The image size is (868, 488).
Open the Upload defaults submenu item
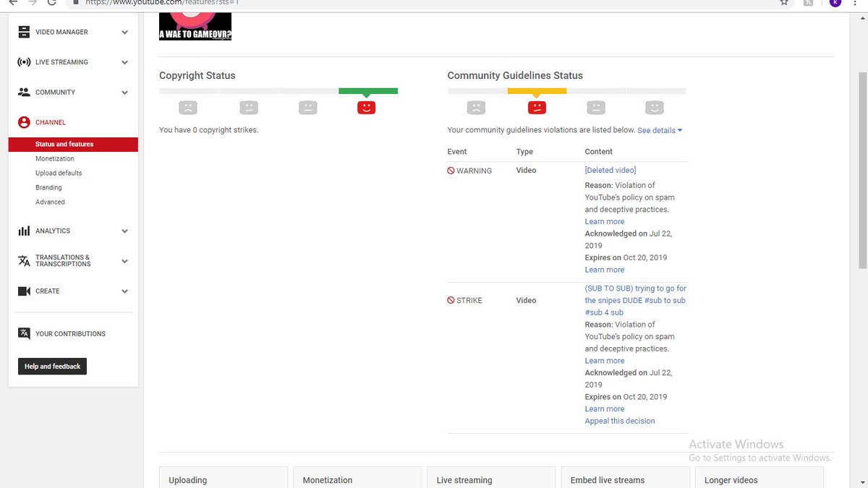[x=59, y=174]
